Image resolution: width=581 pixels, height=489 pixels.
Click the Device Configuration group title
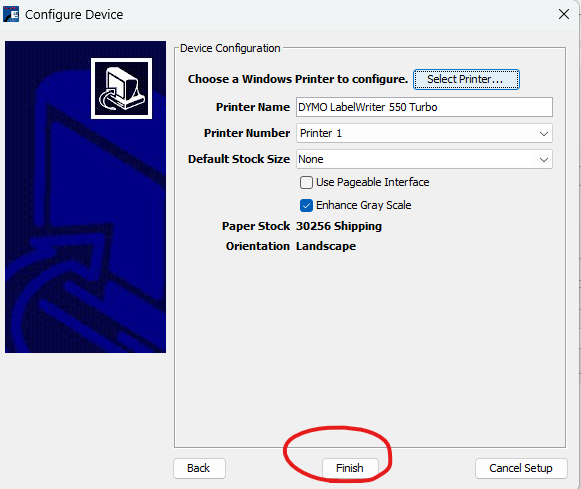(230, 48)
